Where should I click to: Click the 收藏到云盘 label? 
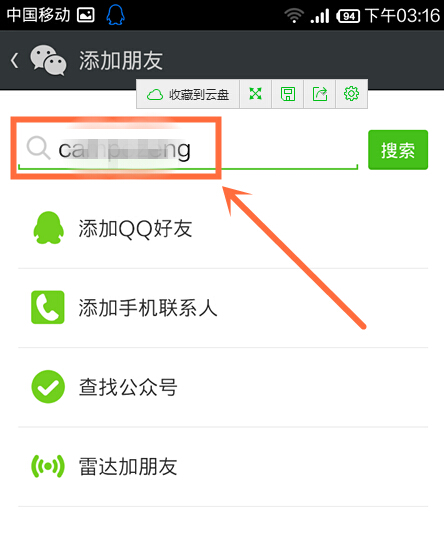(199, 95)
